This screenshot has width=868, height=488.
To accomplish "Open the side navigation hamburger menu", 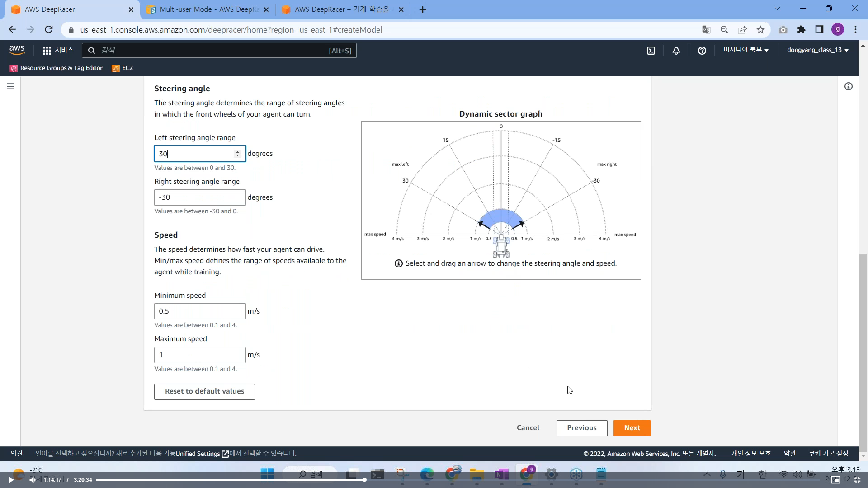I will [10, 86].
